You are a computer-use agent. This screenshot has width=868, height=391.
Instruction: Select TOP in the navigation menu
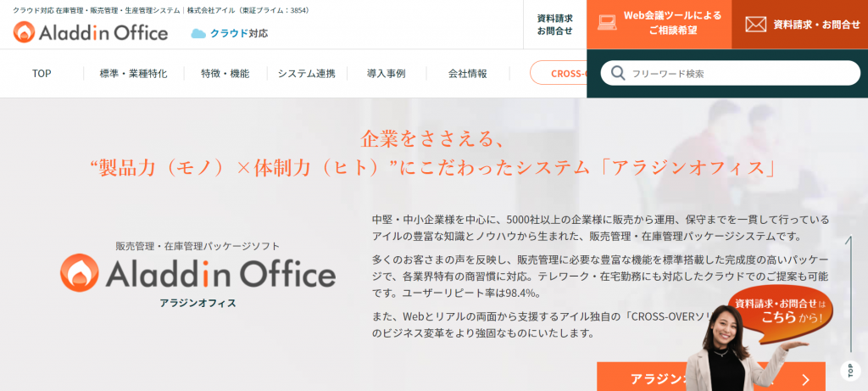(x=42, y=74)
